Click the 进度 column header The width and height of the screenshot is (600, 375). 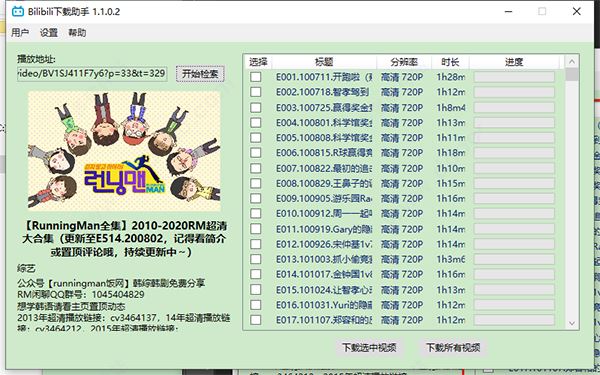514,62
